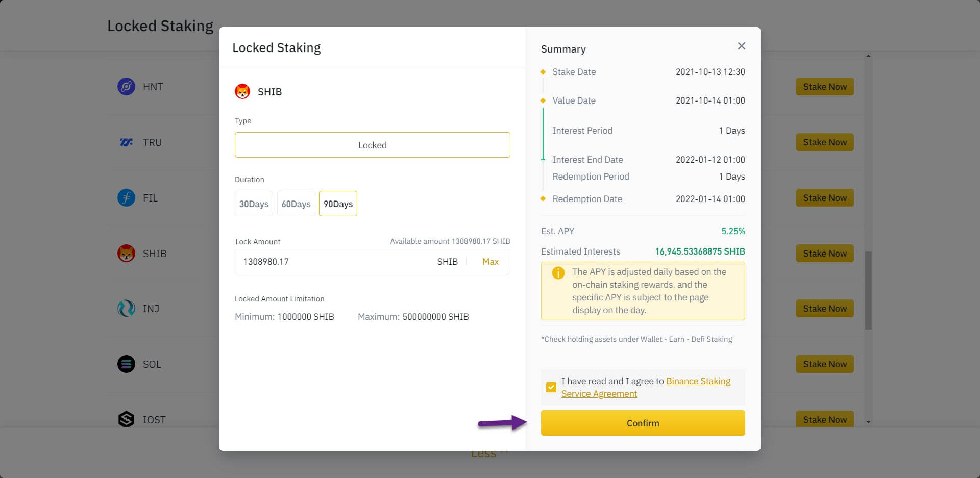Click the scrollbar down arrow

point(868,422)
